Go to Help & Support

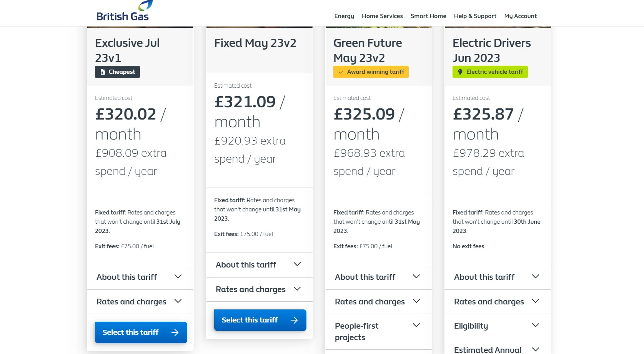coord(475,16)
